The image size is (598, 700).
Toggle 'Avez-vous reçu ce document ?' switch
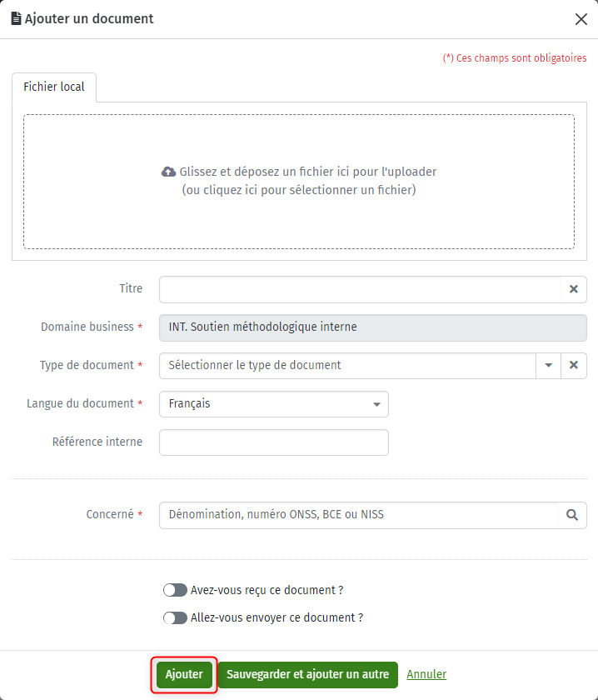175,590
